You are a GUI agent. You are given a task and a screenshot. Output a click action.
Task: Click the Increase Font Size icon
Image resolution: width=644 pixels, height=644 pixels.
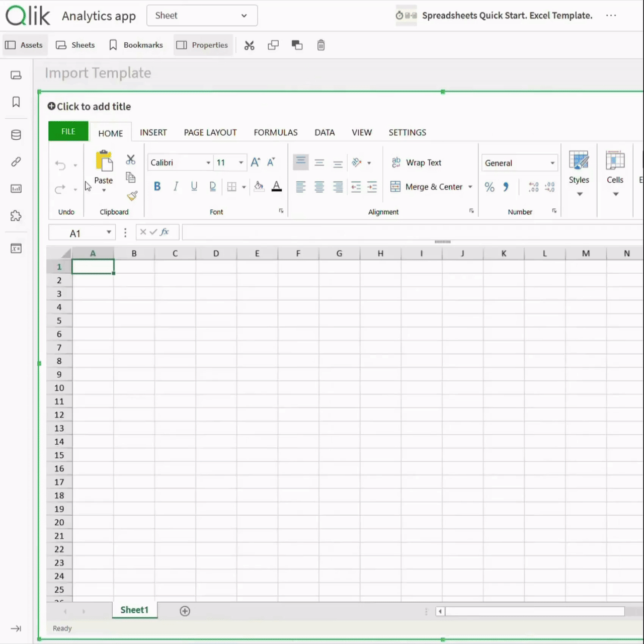click(x=256, y=162)
